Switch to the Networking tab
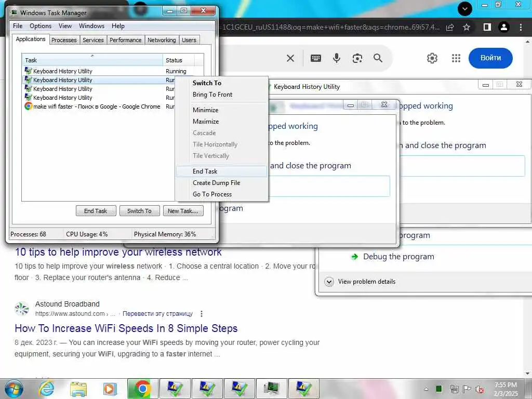Viewport: 532px width, 399px height. (162, 40)
